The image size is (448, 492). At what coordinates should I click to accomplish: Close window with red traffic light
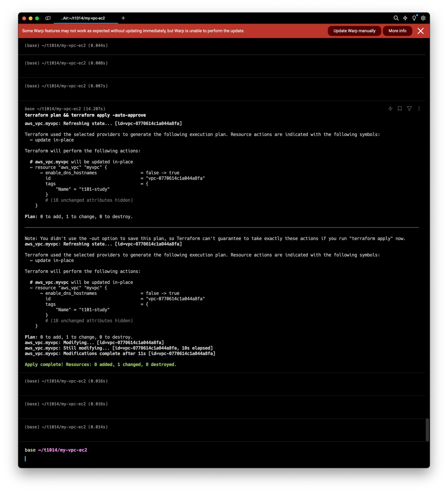coord(24,18)
